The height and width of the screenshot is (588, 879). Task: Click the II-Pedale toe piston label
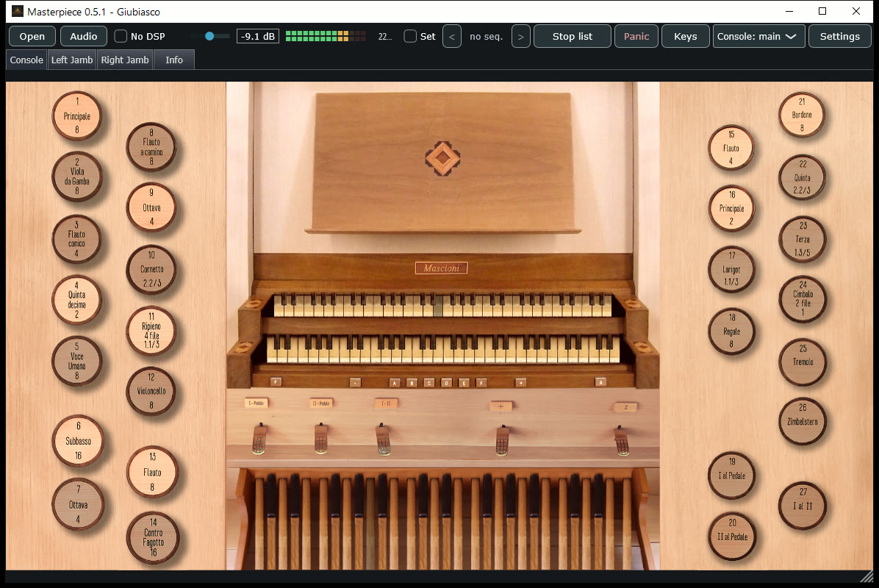point(320,403)
